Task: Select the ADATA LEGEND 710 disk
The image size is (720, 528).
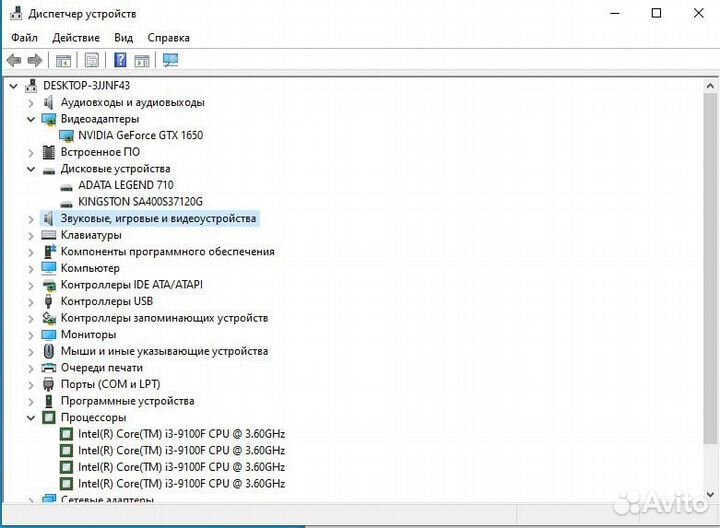Action: (126, 185)
